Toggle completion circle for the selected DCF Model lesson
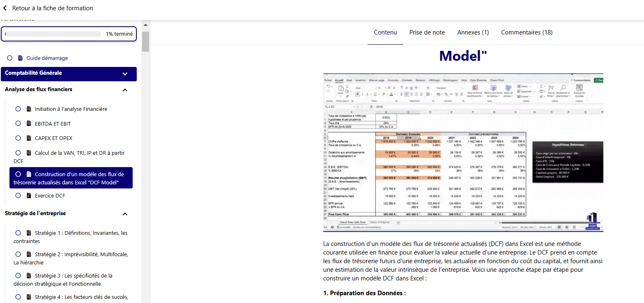Screen dimensions: 644x303 pyautogui.click(x=18, y=174)
